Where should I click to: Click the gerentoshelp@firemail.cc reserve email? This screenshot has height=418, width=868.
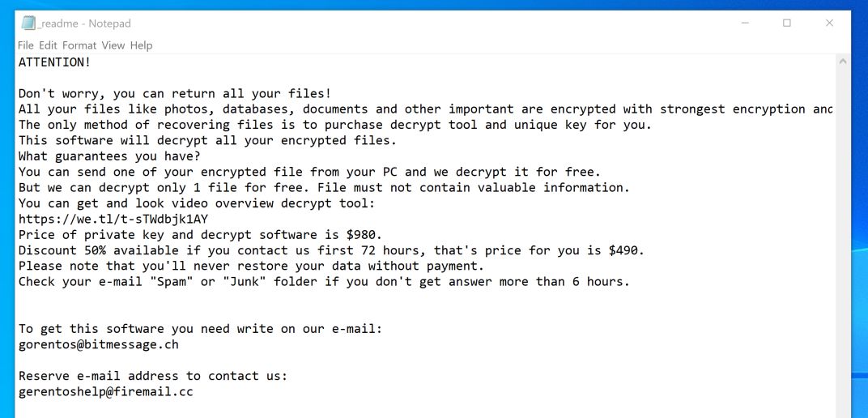click(x=105, y=392)
